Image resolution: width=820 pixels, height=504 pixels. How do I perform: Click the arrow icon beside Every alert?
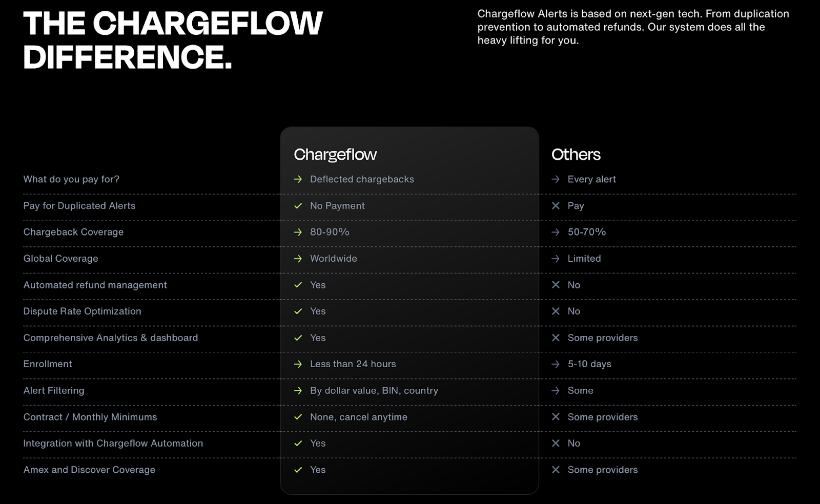[556, 179]
